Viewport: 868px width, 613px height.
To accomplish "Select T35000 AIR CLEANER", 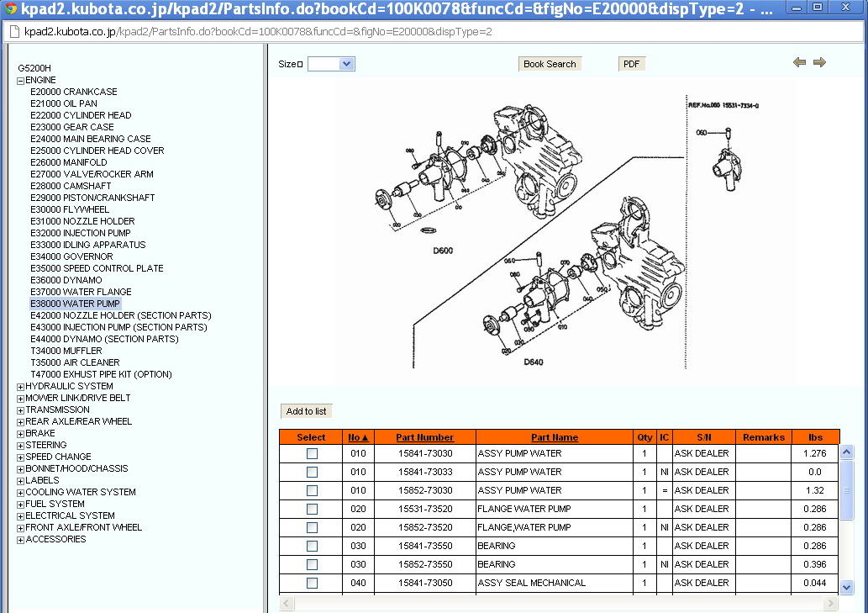I will (75, 362).
